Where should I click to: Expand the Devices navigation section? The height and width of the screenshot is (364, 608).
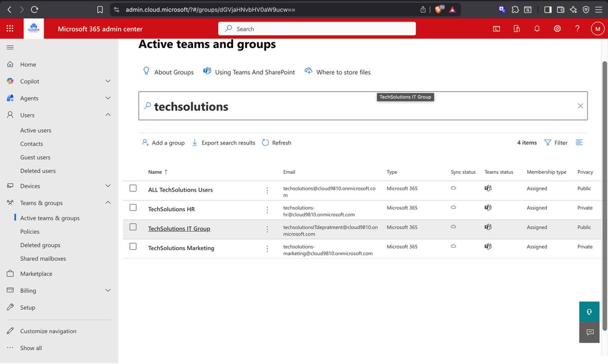click(x=107, y=186)
